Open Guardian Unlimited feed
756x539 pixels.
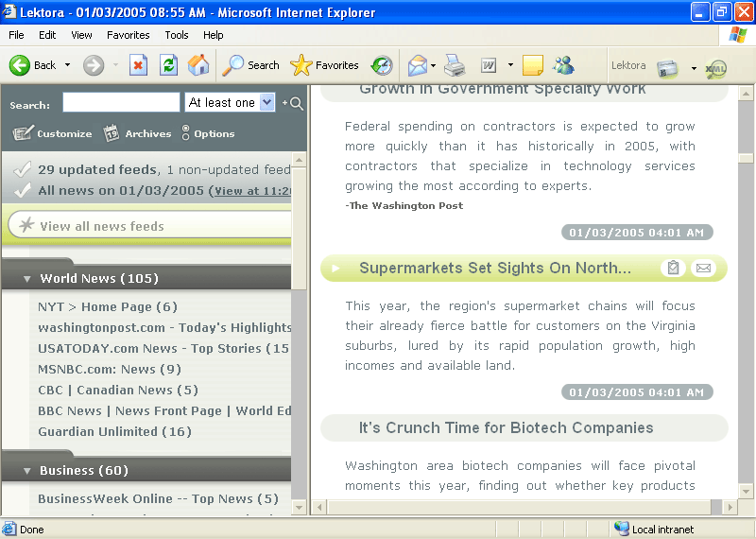[114, 431]
